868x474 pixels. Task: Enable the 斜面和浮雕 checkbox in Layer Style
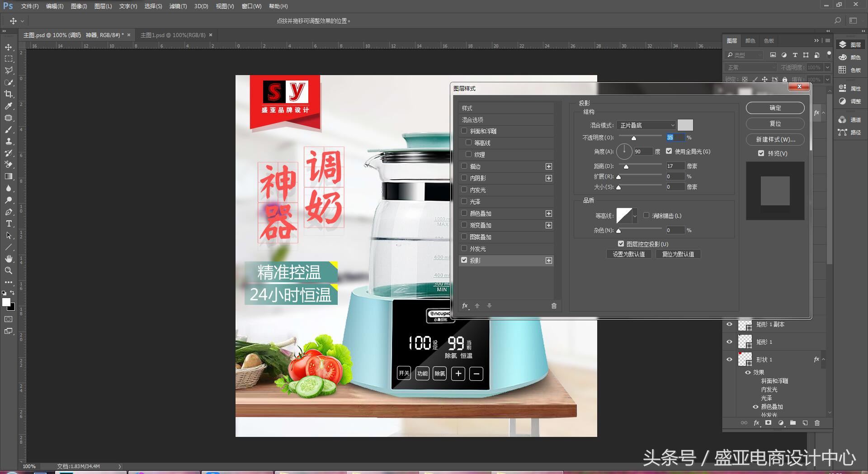pyautogui.click(x=464, y=131)
